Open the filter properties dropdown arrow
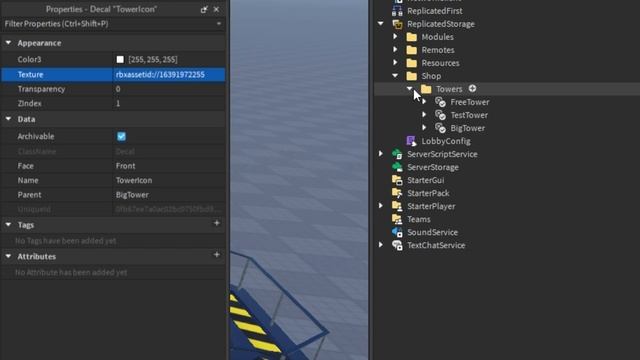This screenshot has height=360, width=640. pyautogui.click(x=219, y=24)
